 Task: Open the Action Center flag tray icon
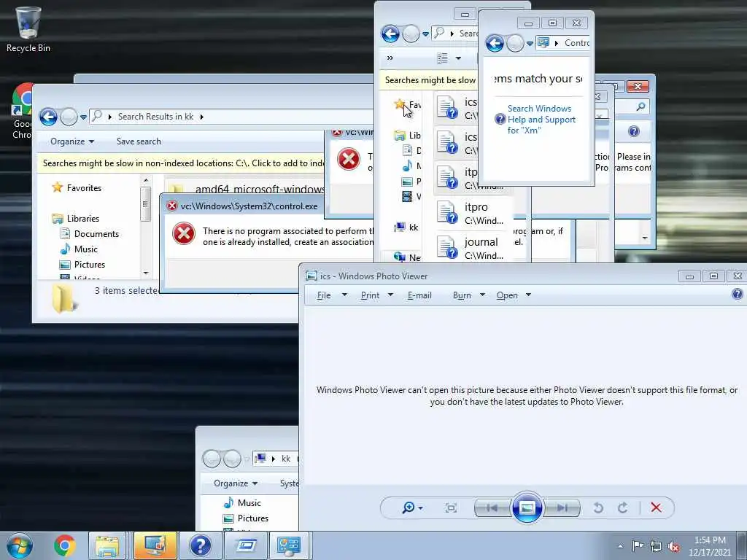(638, 545)
